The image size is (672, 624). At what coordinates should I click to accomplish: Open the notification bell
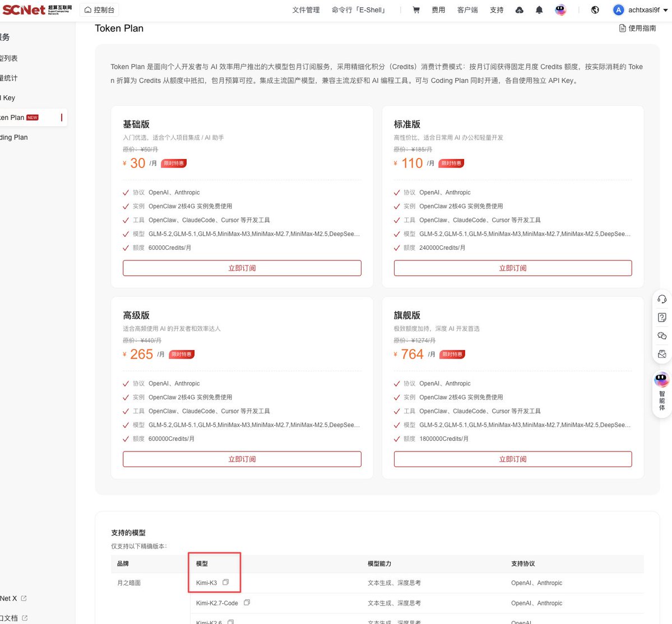coord(539,10)
